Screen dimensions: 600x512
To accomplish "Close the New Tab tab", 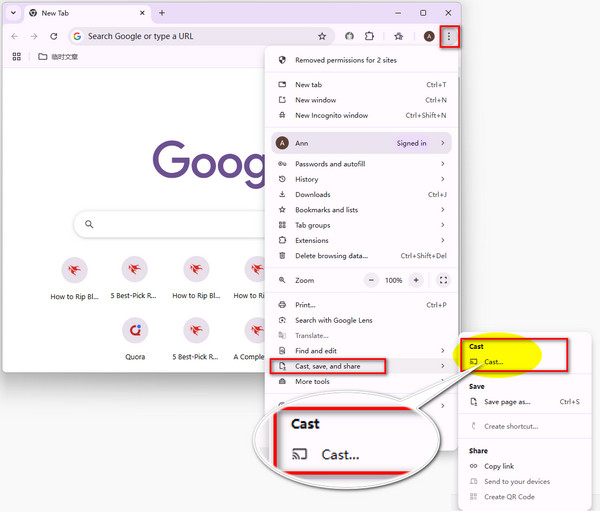I will [142, 13].
